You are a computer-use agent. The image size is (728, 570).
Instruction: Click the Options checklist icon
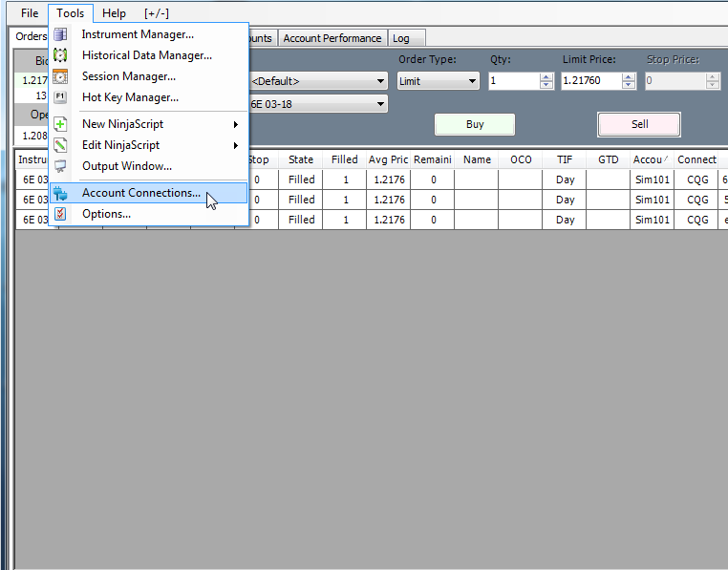[x=60, y=214]
